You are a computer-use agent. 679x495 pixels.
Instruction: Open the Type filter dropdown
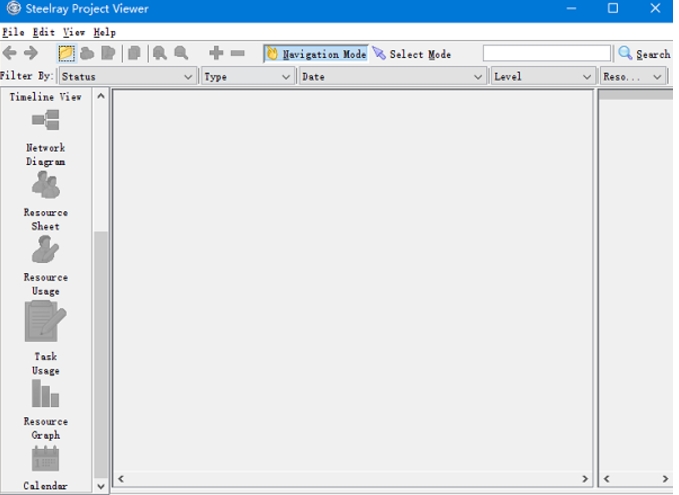click(x=247, y=77)
